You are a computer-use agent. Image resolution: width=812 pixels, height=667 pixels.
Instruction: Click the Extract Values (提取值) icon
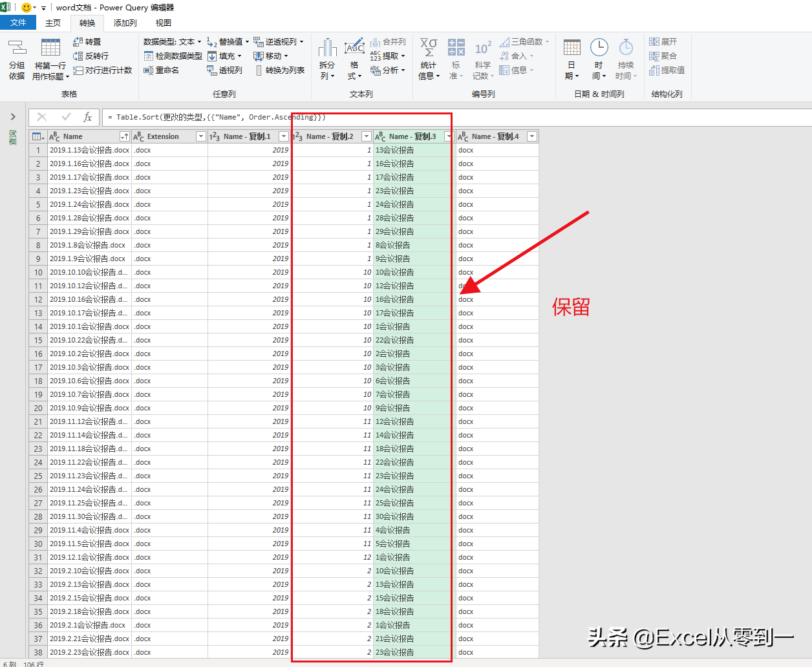tap(654, 70)
